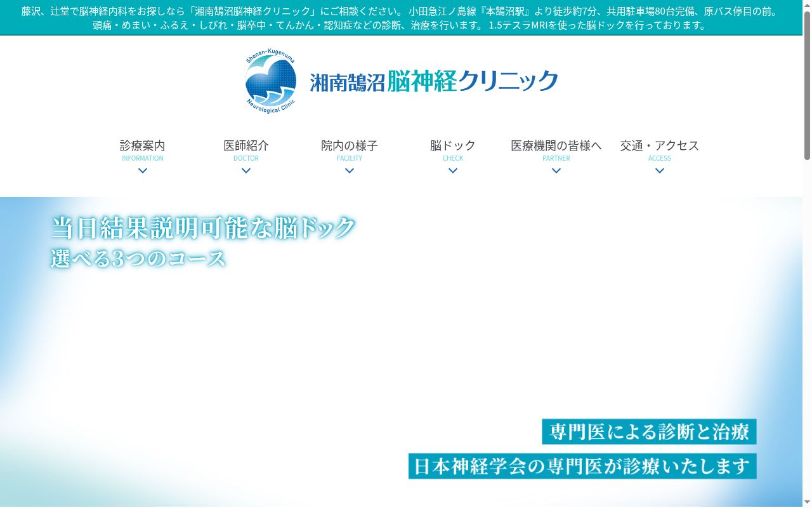Click the round Shonan-Kugenuma clinic logo
This screenshot has height=508, width=812.
tap(270, 81)
